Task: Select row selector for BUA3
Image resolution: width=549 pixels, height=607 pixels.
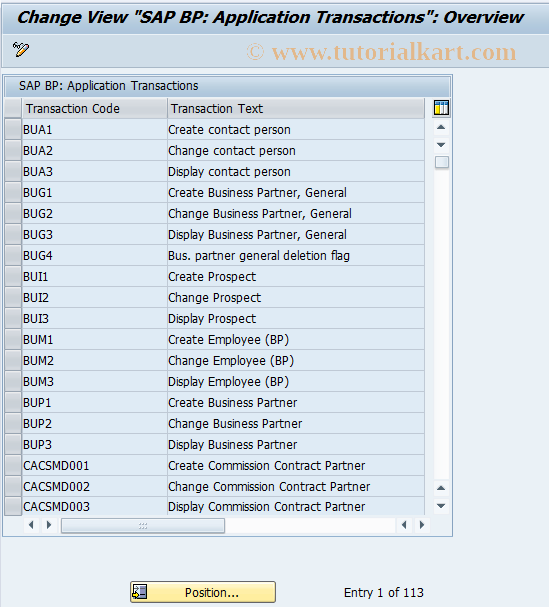Action: (13, 171)
